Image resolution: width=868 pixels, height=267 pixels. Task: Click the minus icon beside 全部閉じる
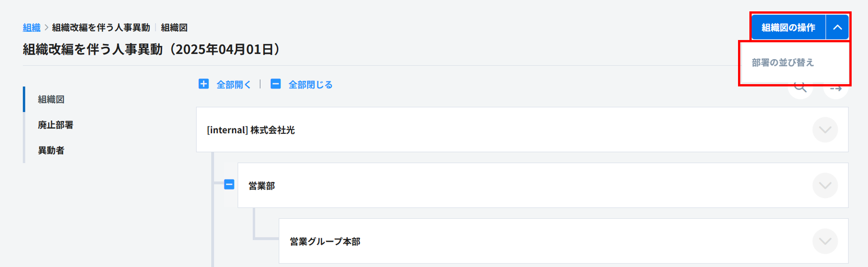[275, 84]
